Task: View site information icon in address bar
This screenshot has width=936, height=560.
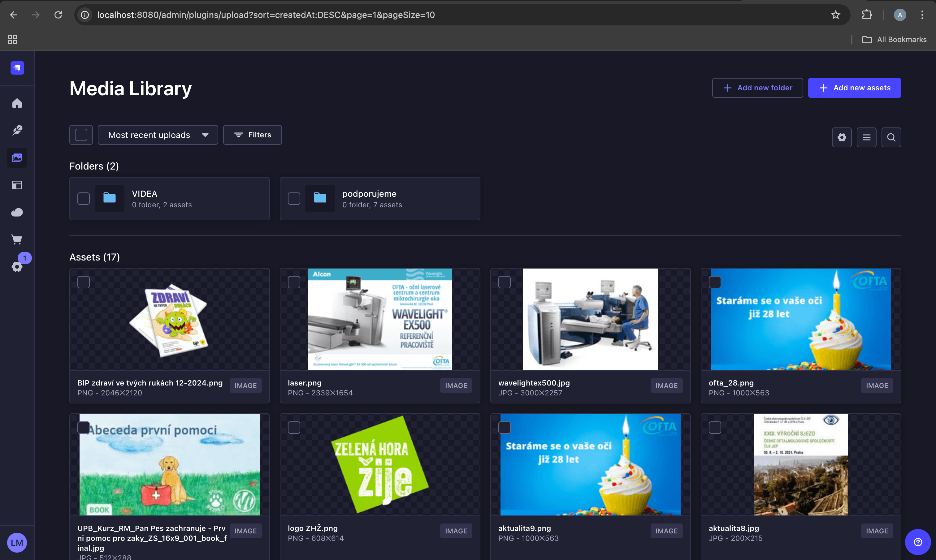Action: (85, 15)
